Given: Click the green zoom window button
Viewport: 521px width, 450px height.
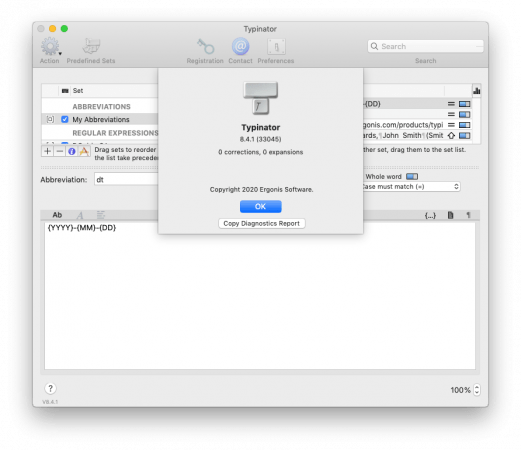Looking at the screenshot, I should pos(64,29).
